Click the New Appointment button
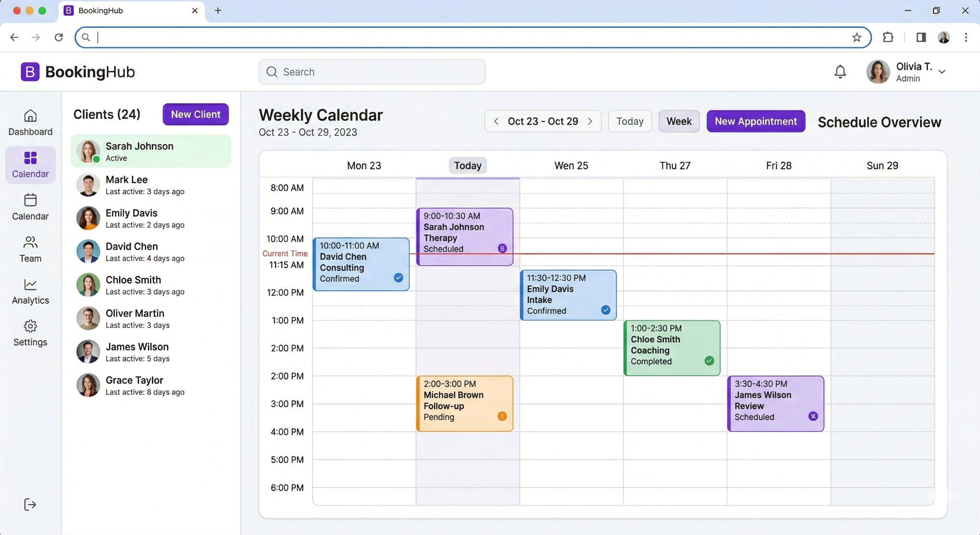Viewport: 980px width, 535px height. [756, 121]
